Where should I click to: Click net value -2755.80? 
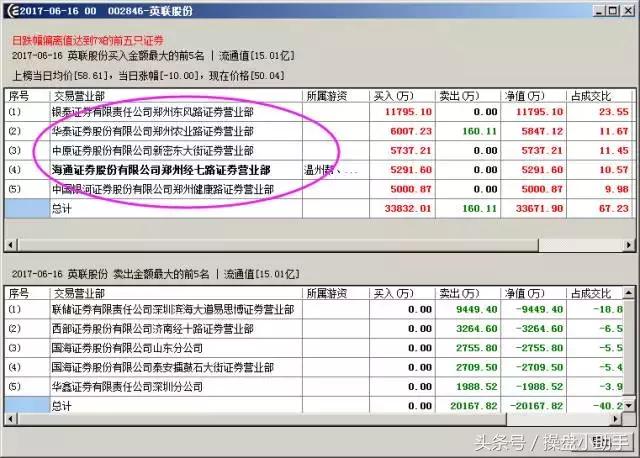tap(539, 348)
